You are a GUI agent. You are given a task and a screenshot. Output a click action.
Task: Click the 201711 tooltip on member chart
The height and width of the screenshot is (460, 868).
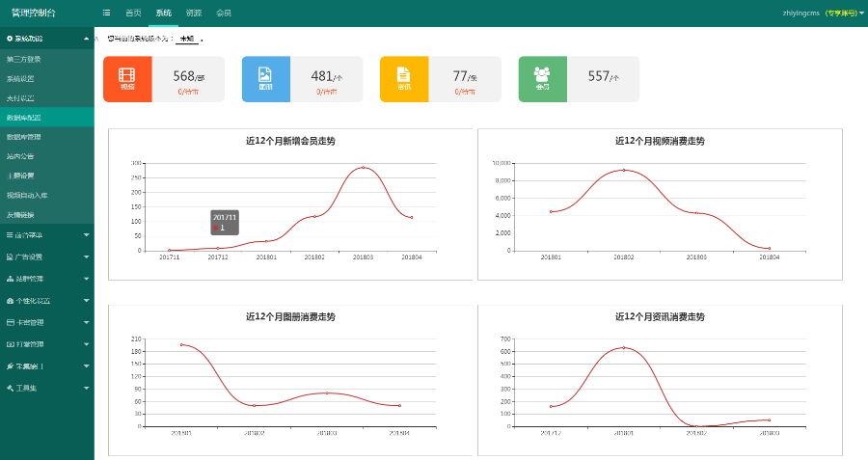point(225,223)
